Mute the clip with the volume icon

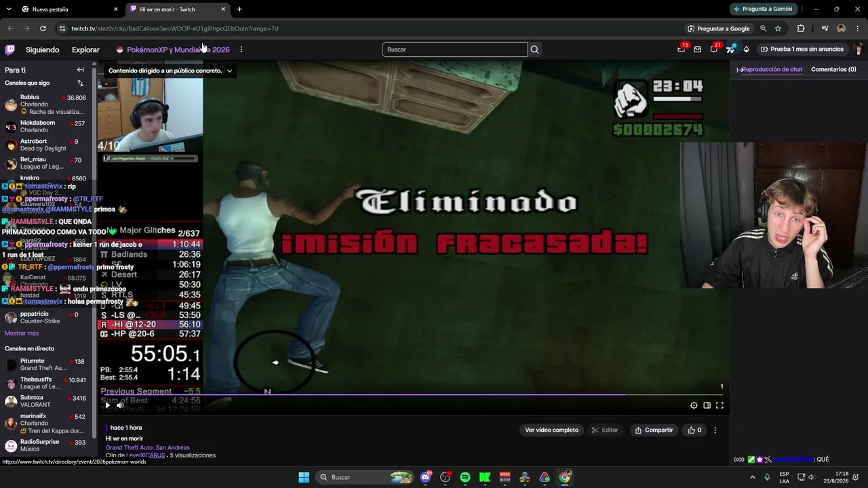pyautogui.click(x=120, y=405)
